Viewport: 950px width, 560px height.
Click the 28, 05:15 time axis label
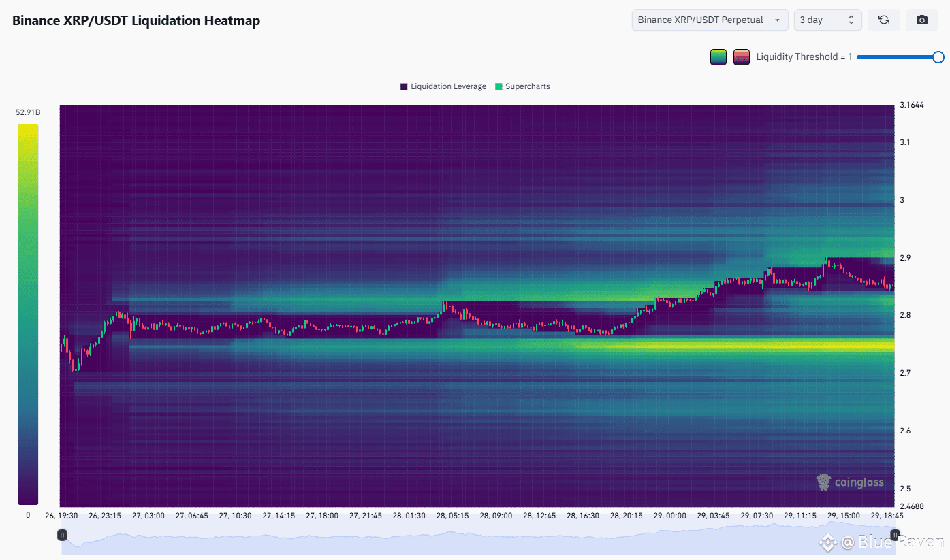pyautogui.click(x=454, y=516)
